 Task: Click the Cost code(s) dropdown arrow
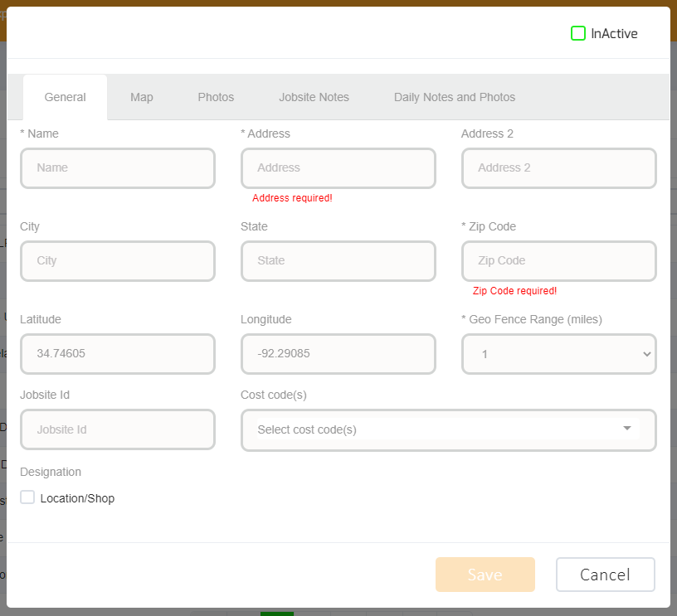(626, 429)
